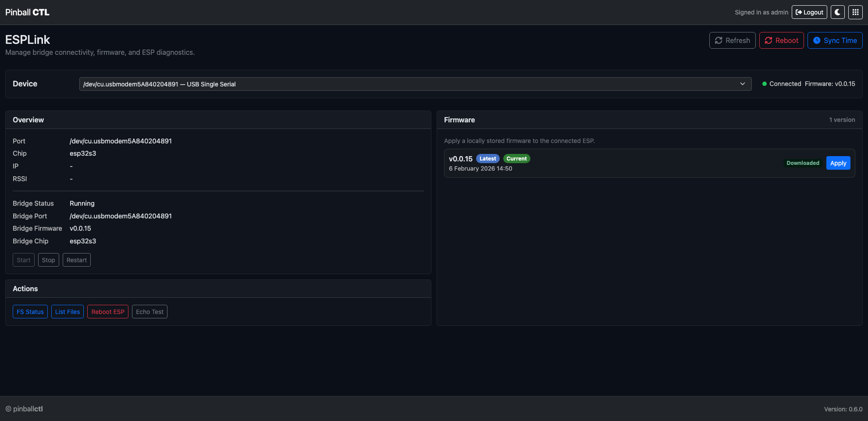Viewport: 868px width, 421px height.
Task: Refresh the ESPLink page data
Action: [x=732, y=40]
